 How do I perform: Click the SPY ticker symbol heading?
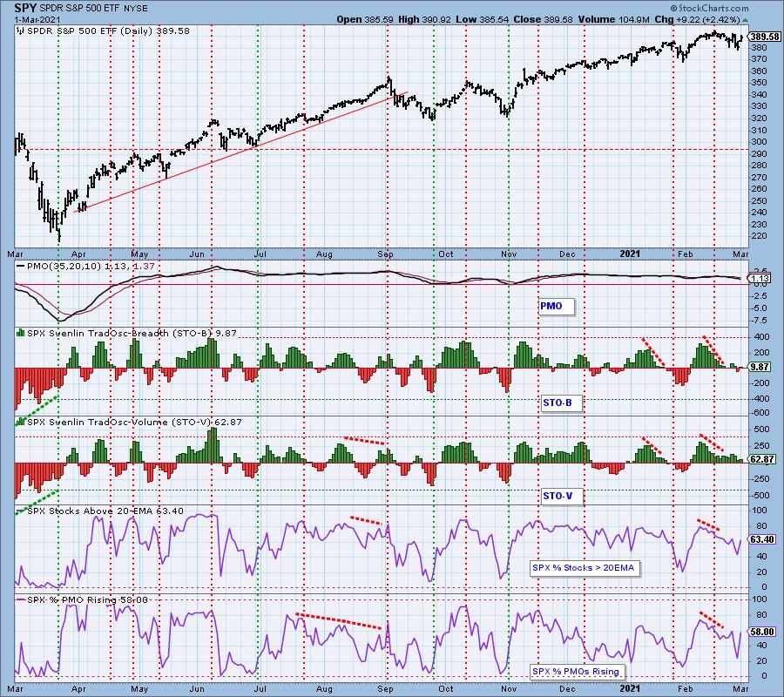[25, 8]
